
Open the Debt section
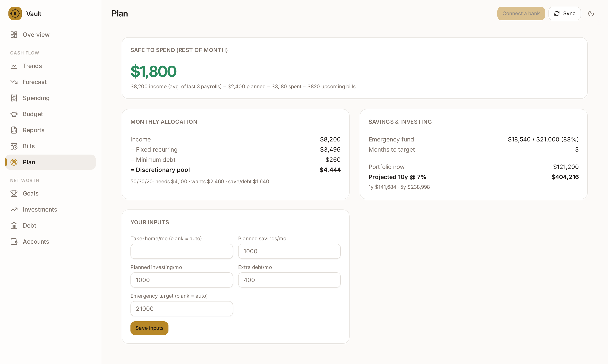[x=50, y=225]
